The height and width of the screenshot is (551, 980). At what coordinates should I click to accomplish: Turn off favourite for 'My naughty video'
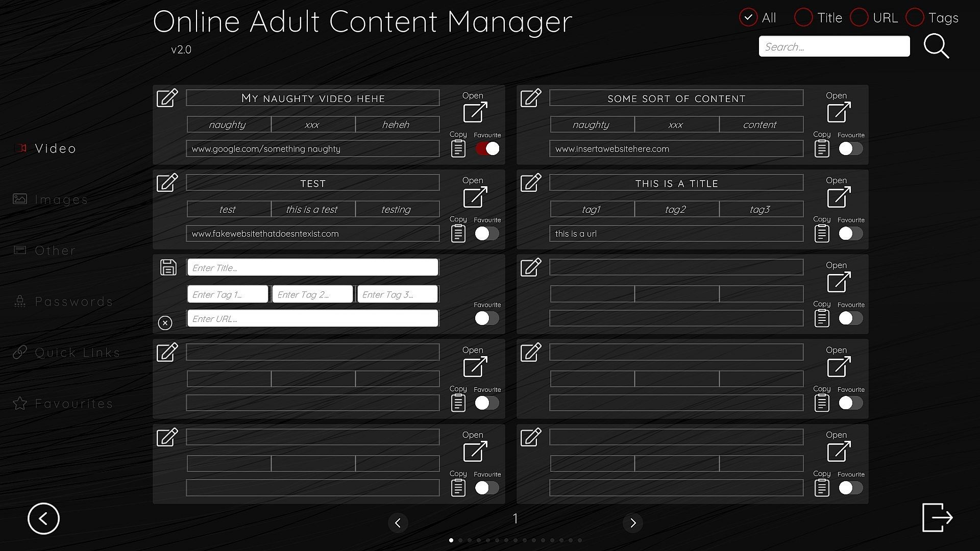(487, 148)
